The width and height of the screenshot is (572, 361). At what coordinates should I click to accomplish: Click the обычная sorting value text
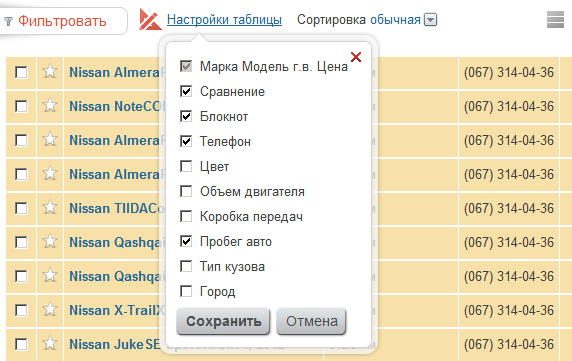click(395, 19)
